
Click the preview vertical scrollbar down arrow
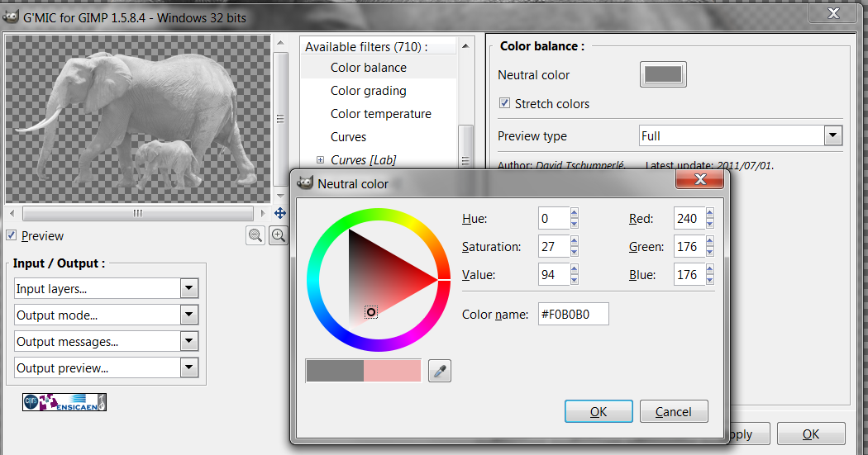tap(281, 195)
